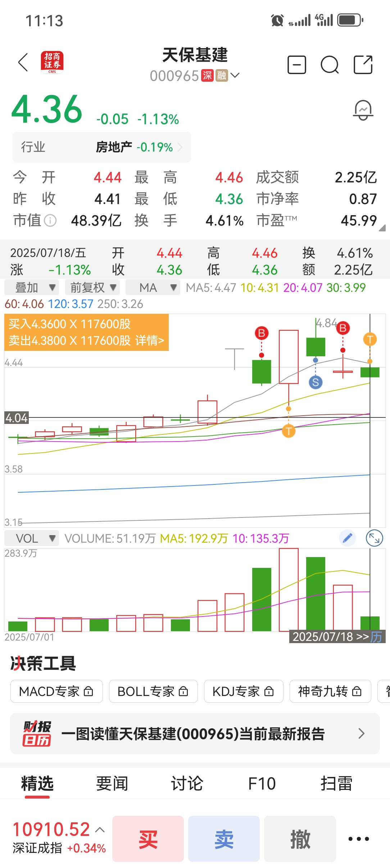Tap the 成交额 2.25亿 value
Screen dimensions: 390x868
pos(355,177)
